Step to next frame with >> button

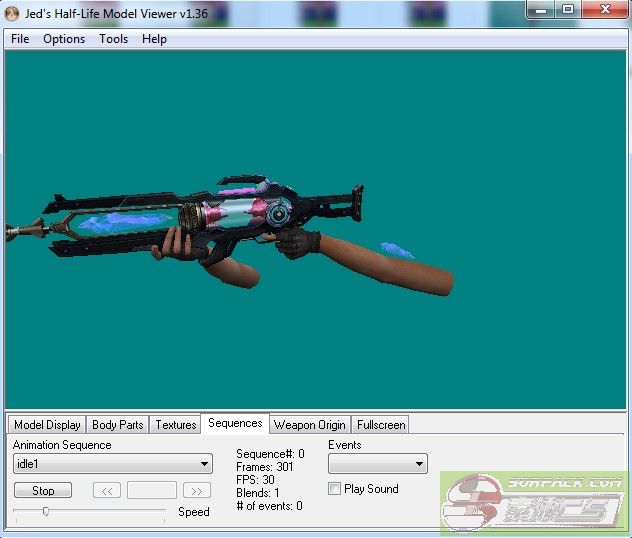click(197, 491)
